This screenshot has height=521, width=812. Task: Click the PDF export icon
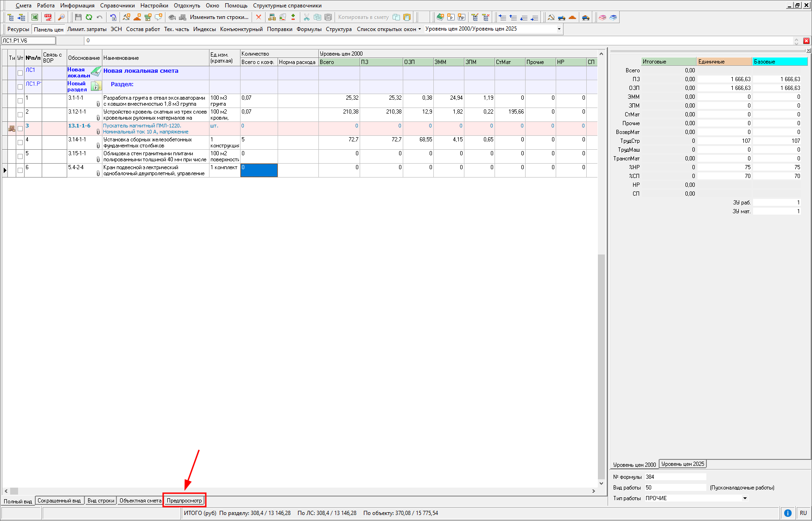(x=48, y=17)
